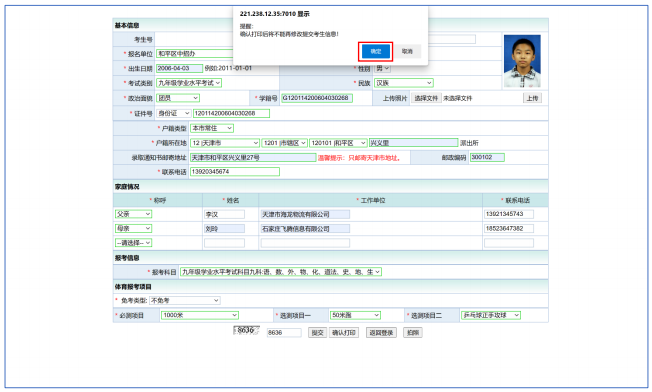Screen dimensions: 652x392
Task: Click the mailing address field 天津市和平区兴义里27号
Action: 253,158
